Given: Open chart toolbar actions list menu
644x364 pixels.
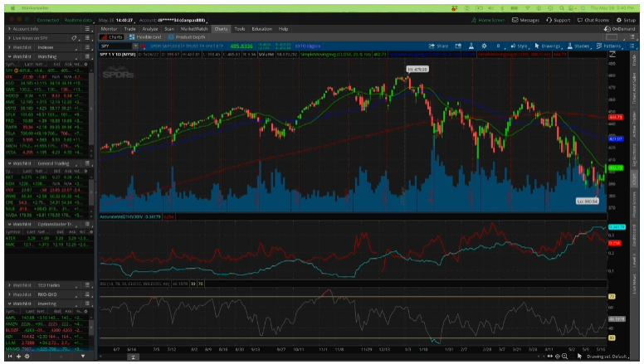Looking at the screenshot, I should coord(632,46).
